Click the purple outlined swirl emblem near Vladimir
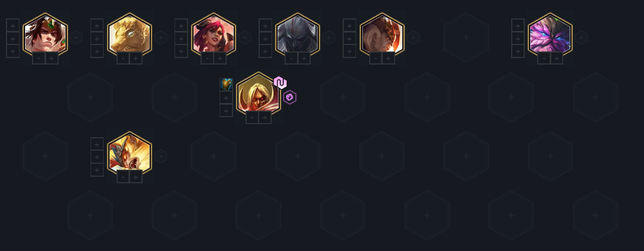 point(290,98)
